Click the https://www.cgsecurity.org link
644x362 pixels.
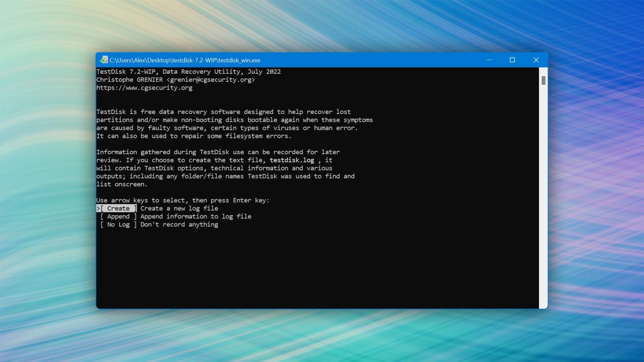[144, 88]
